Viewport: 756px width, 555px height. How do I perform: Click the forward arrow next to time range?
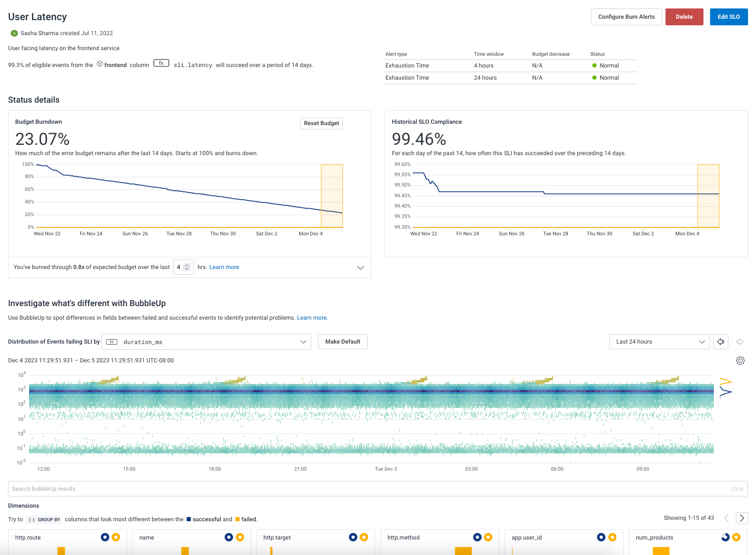coord(740,342)
